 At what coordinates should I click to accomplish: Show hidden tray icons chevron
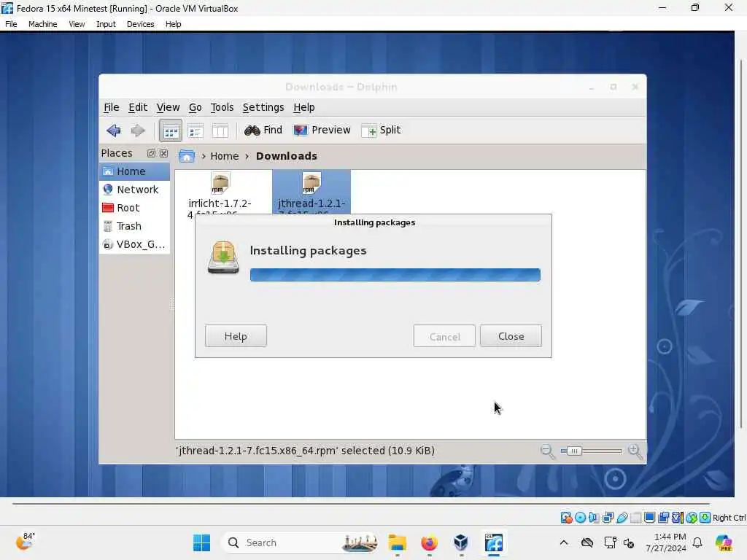pos(564,542)
